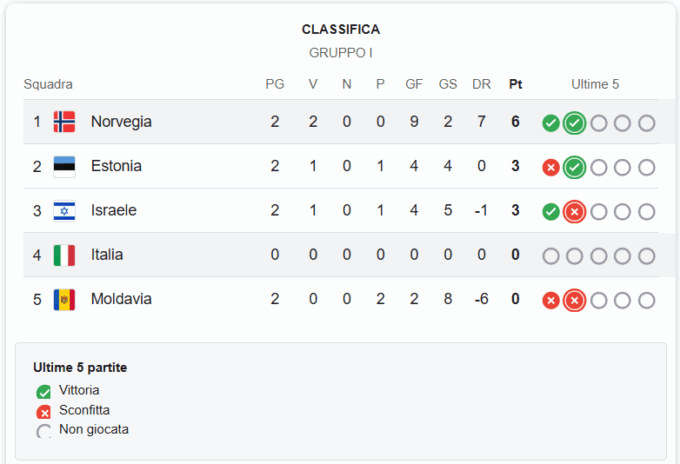Click the Moldova flag icon
Screen dimensions: 680x464
[x=64, y=300]
